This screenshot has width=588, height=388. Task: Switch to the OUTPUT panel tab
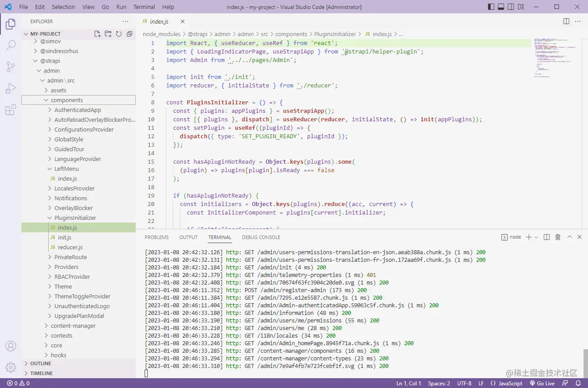(188, 237)
